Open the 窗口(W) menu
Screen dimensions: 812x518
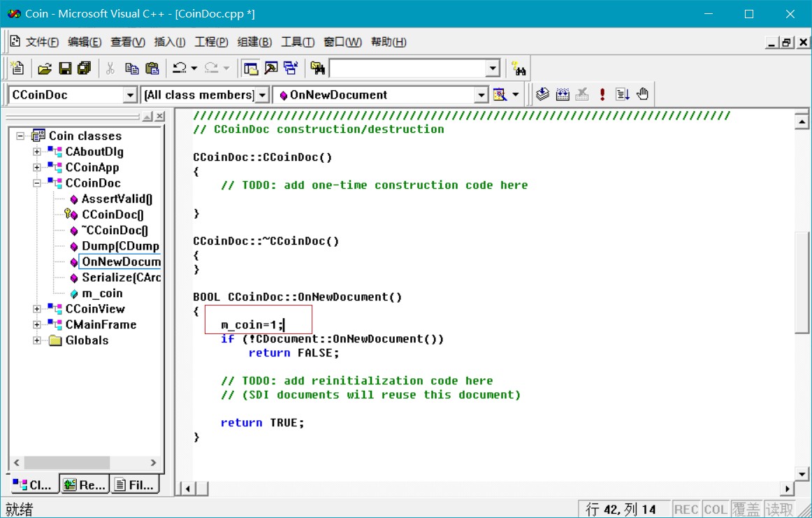click(x=342, y=42)
